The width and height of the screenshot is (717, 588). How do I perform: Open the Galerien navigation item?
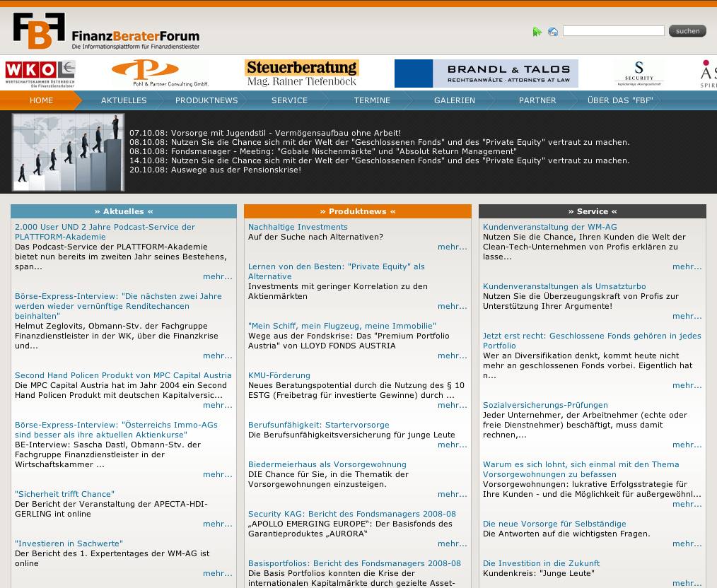pos(455,100)
